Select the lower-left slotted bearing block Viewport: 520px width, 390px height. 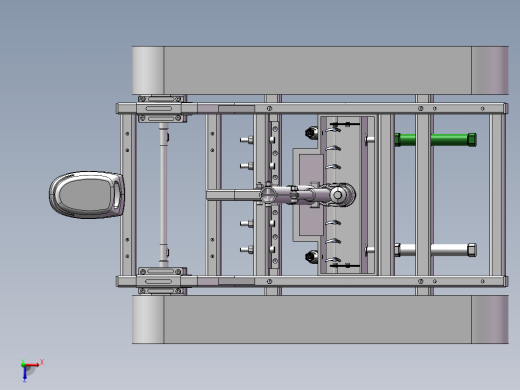(x=162, y=281)
